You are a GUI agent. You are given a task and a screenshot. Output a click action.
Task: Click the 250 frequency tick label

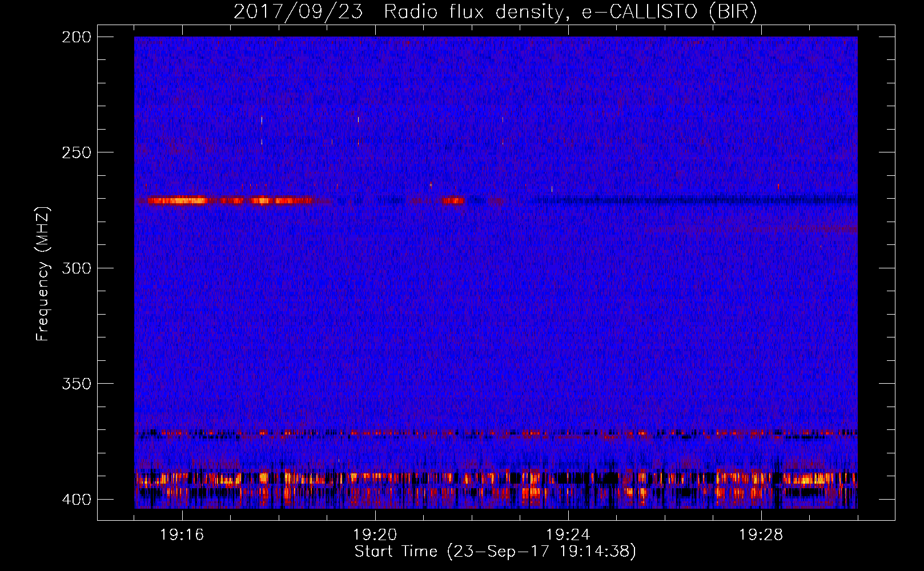[77, 152]
